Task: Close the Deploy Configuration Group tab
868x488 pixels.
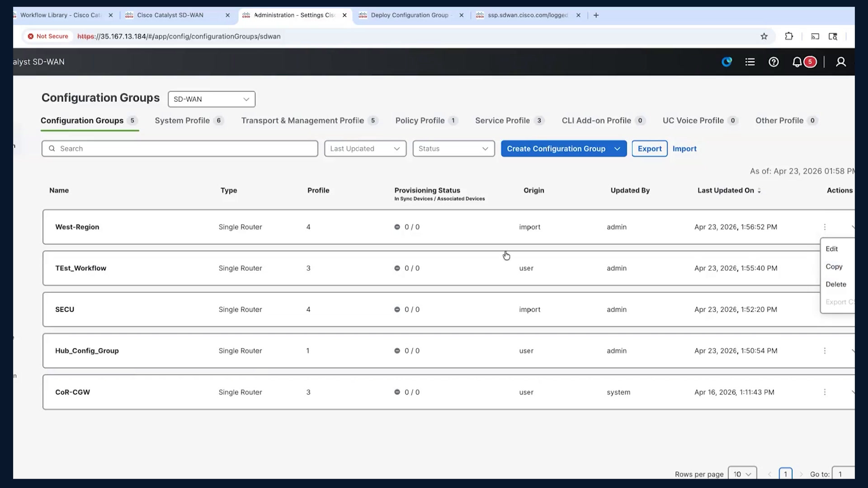Action: (x=461, y=15)
